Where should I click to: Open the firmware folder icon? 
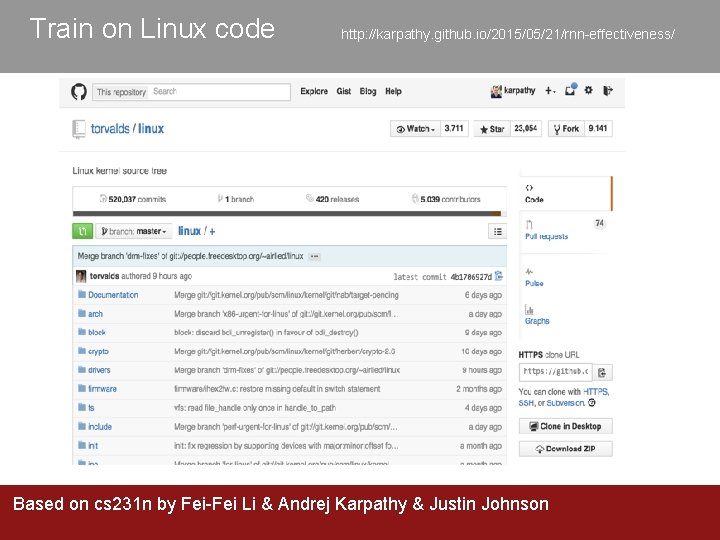click(82, 388)
